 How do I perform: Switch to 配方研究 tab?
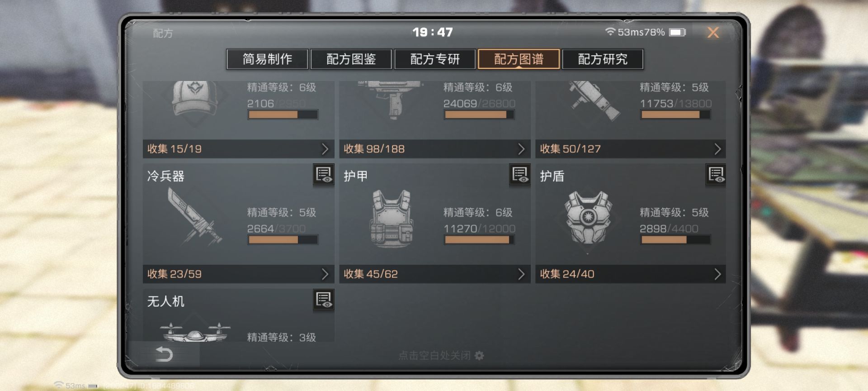(603, 59)
